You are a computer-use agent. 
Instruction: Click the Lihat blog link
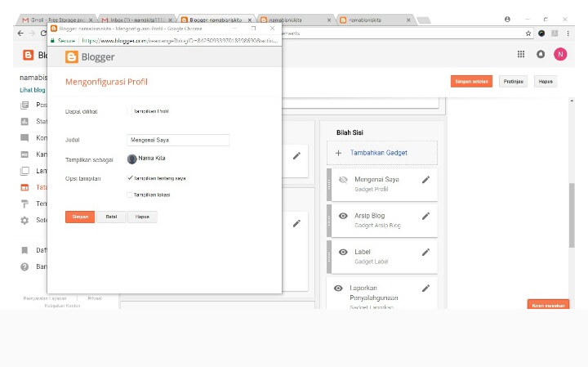pos(32,90)
